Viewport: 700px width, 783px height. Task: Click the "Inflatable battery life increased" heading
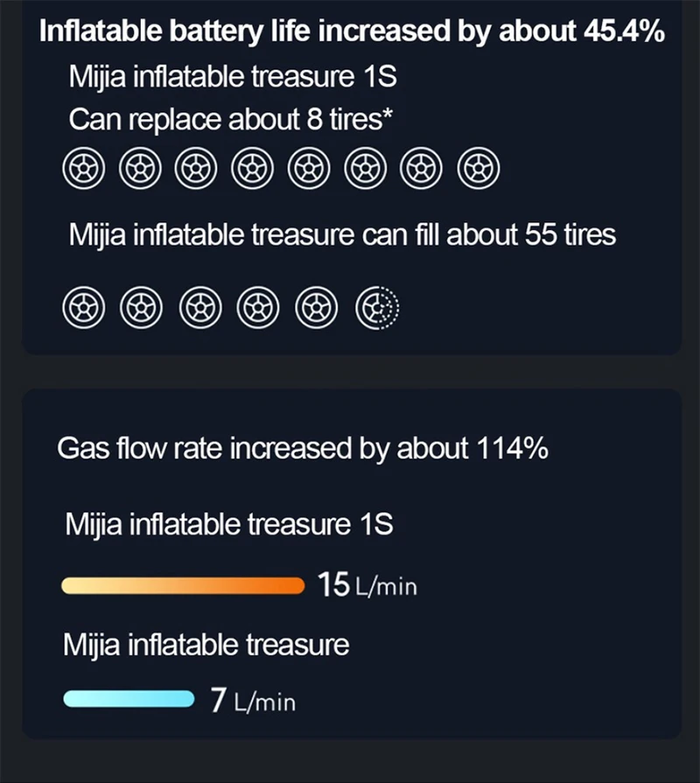351,31
